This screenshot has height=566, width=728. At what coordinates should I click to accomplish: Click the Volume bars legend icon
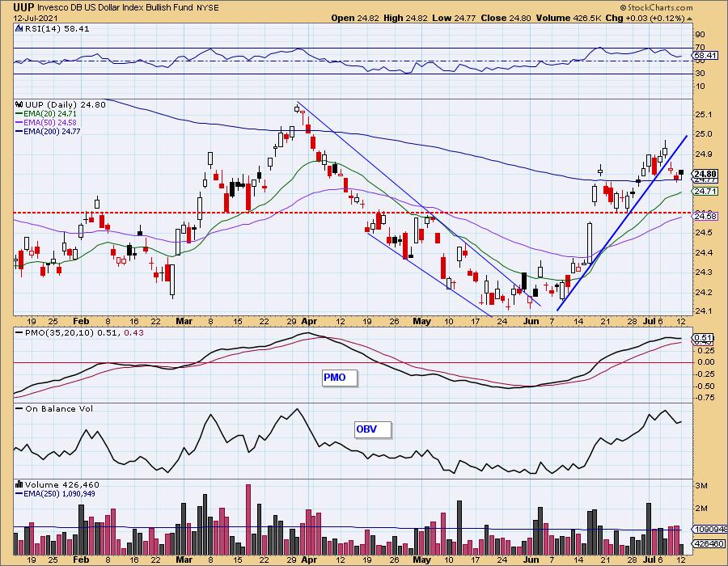(x=19, y=484)
